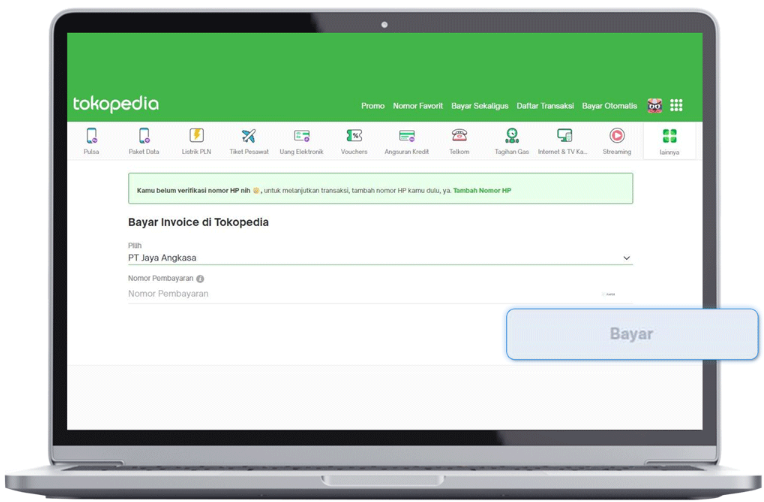Select Internet & TV Kabel icon
The height and width of the screenshot is (502, 764).
pyautogui.click(x=564, y=135)
